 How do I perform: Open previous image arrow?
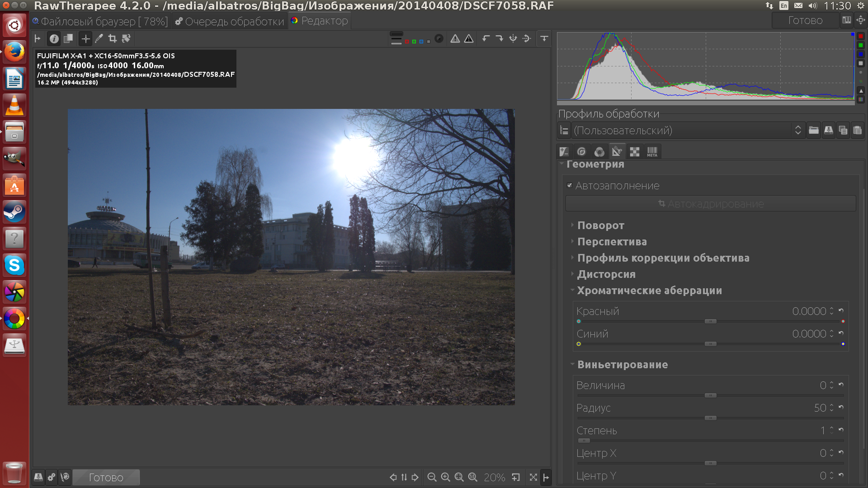393,477
